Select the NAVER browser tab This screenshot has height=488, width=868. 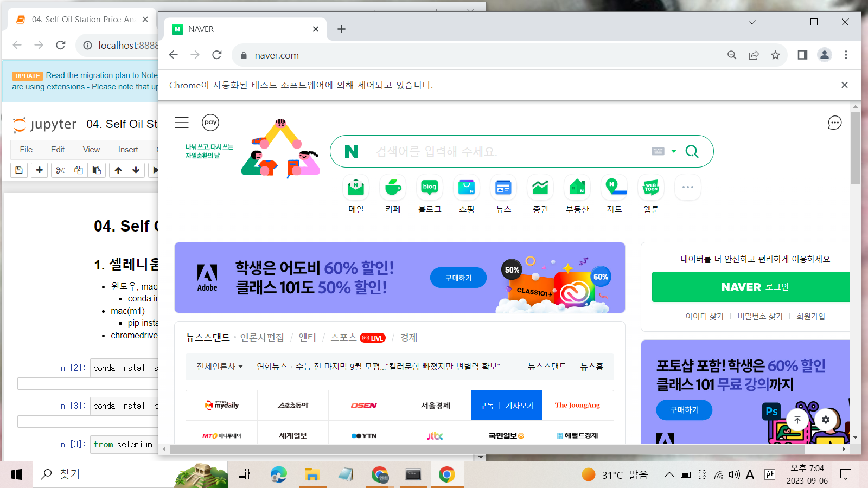(246, 29)
